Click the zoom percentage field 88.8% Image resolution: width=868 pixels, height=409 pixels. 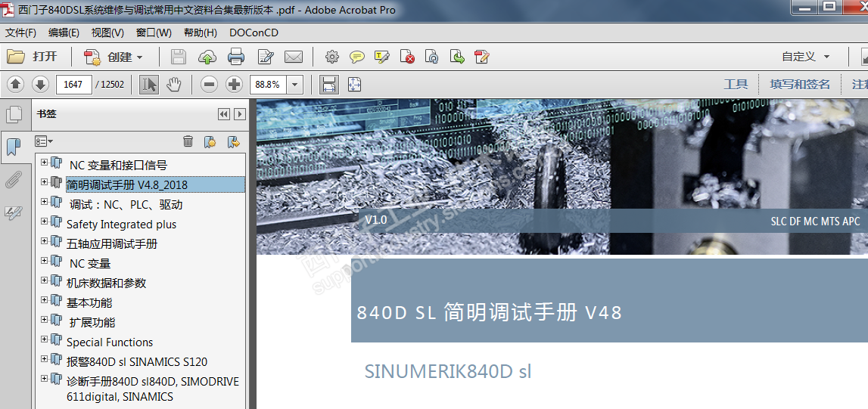(x=269, y=85)
